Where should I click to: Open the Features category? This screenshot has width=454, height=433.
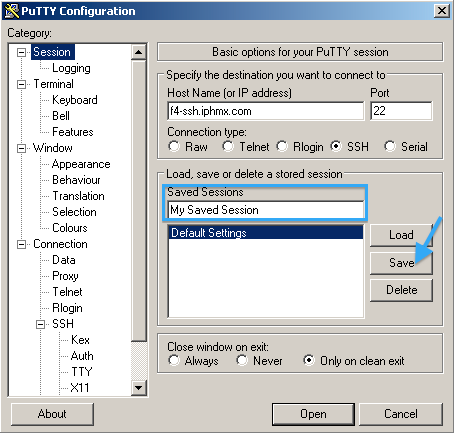(x=73, y=132)
